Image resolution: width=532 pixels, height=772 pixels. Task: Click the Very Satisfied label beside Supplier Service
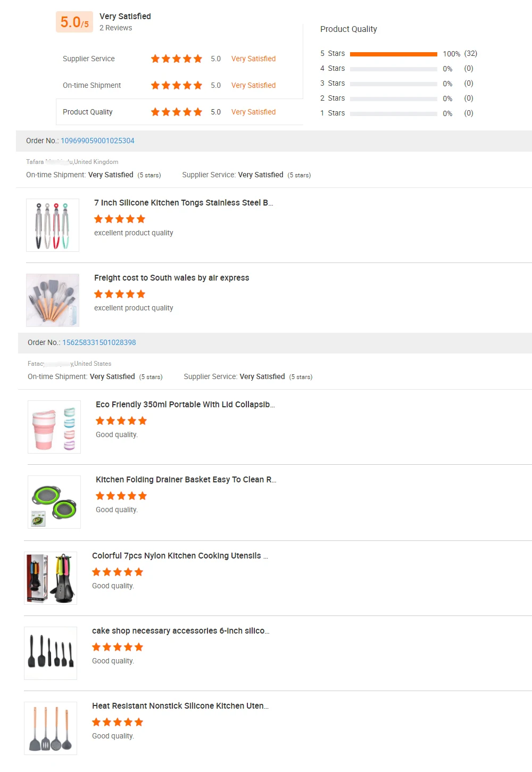click(253, 59)
